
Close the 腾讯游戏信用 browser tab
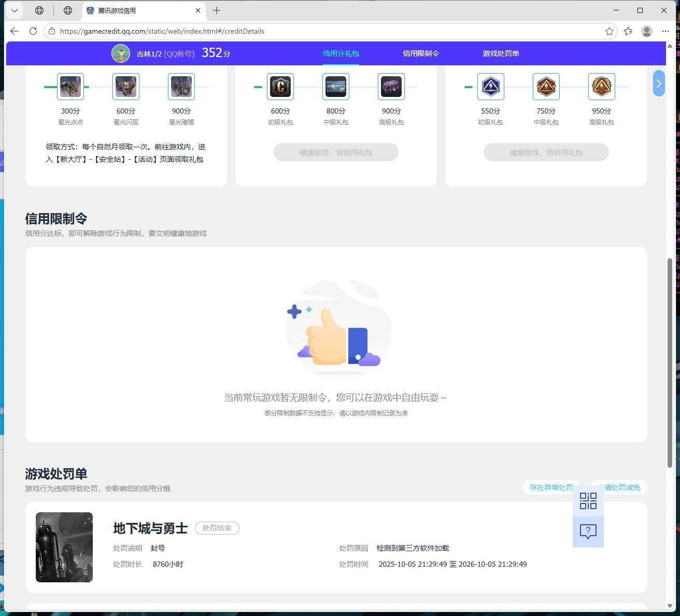pos(198,10)
